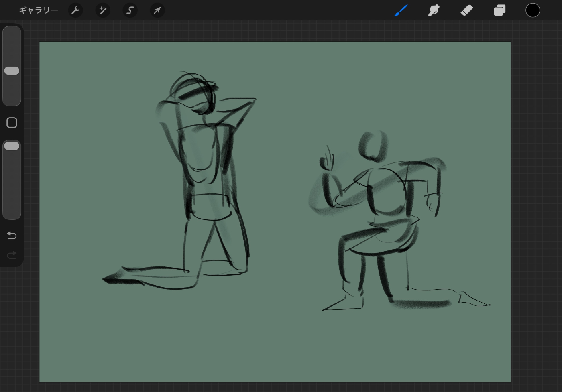Activate the Transform arrow tool
This screenshot has width=562, height=392.
157,10
